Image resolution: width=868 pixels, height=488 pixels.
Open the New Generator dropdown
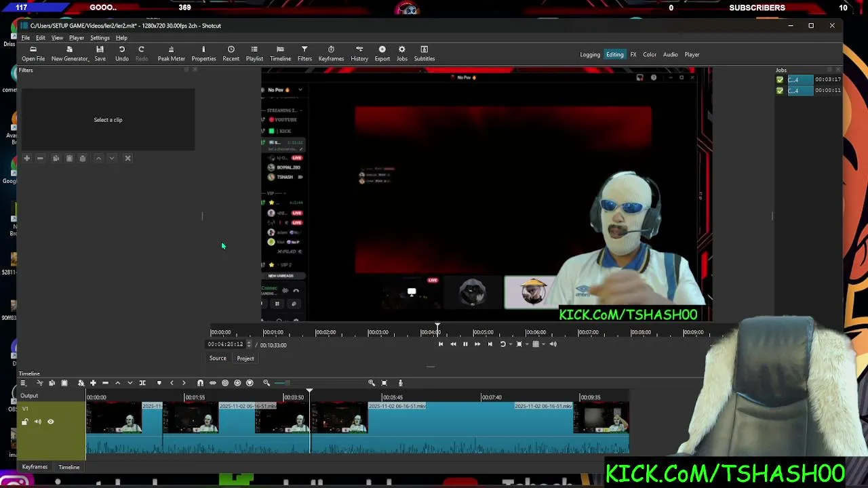coord(70,54)
